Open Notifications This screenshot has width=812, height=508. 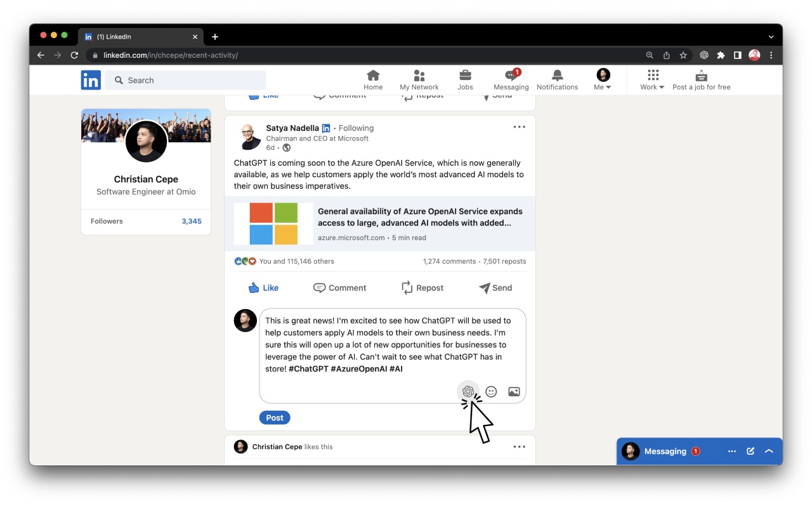click(x=557, y=80)
